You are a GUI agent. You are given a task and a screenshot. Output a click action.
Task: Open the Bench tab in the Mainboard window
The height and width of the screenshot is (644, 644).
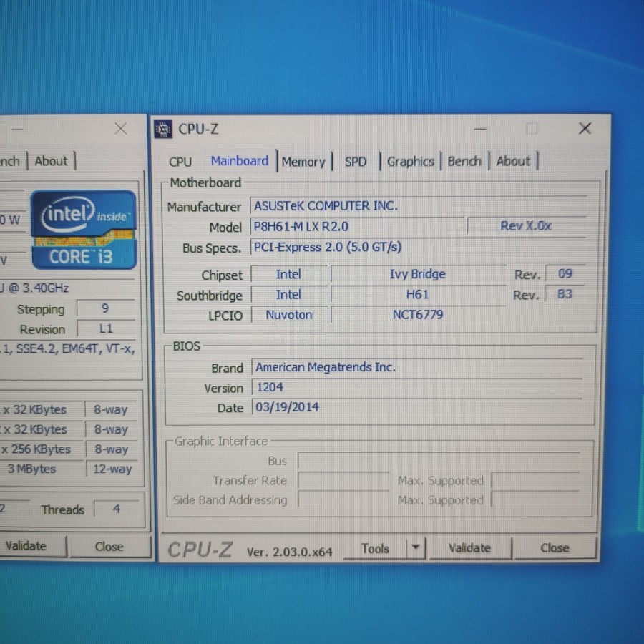(x=464, y=162)
